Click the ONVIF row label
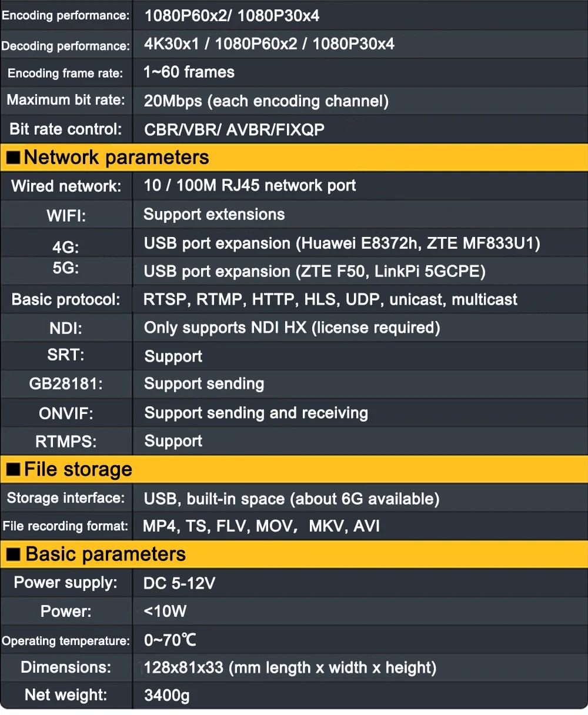588x715 pixels. tap(66, 413)
